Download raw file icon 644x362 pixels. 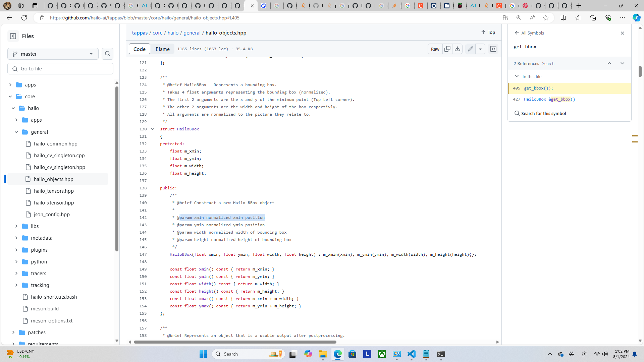[x=457, y=49]
